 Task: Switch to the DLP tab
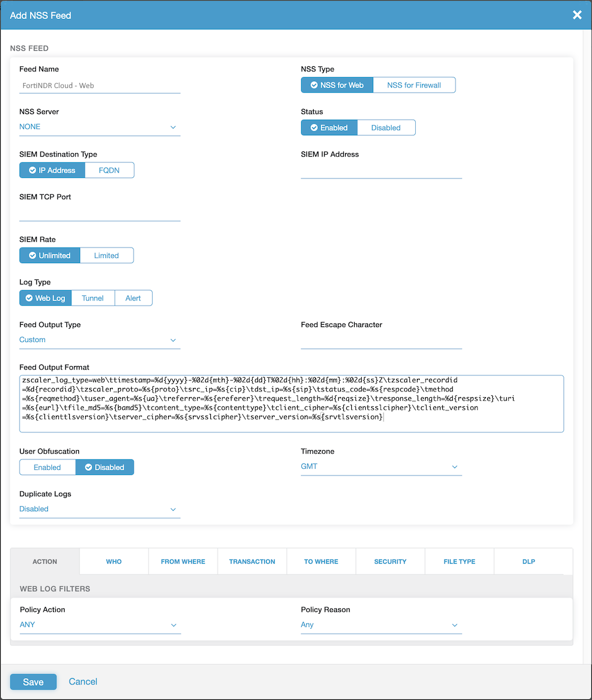[528, 561]
